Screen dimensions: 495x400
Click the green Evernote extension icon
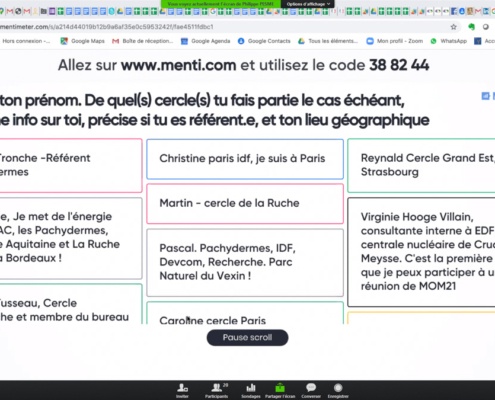coord(471,27)
